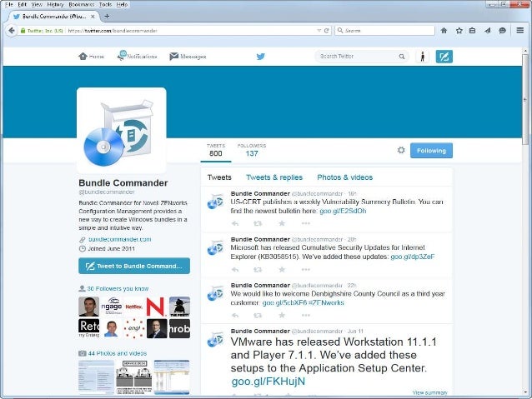The width and height of the screenshot is (532, 399).
Task: Close the Bundle Commander tab
Action: pos(93,17)
